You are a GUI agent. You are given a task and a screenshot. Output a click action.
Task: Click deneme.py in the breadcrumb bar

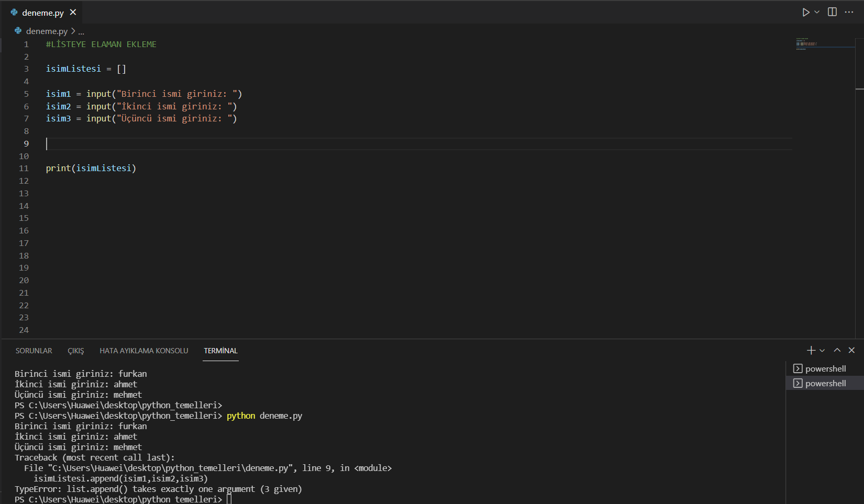tap(47, 31)
